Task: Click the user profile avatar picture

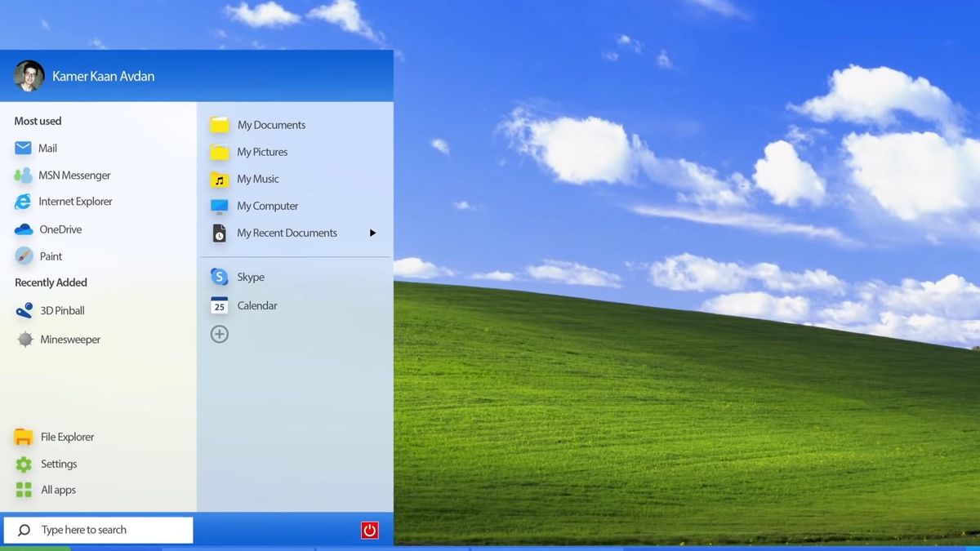Action: pos(29,76)
